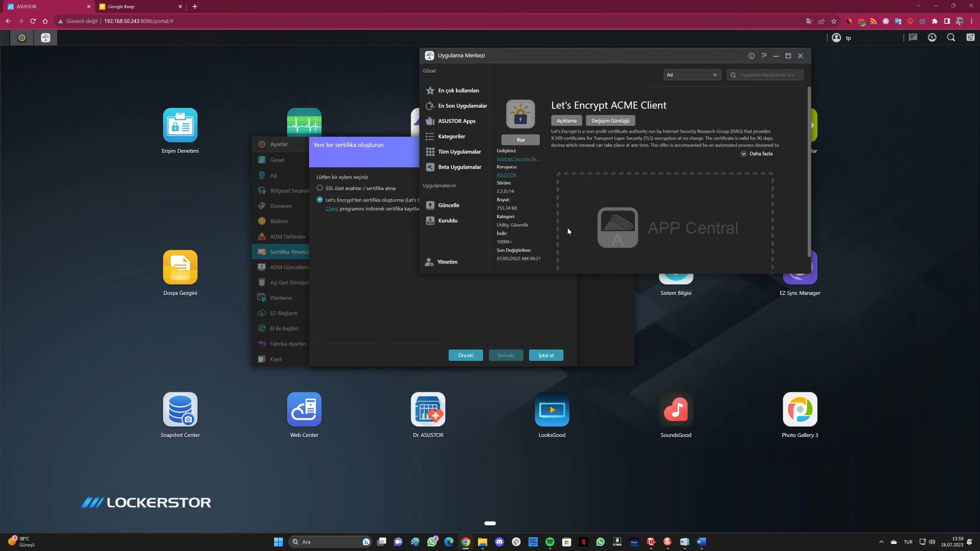Click the ADM search magnifier icon
This screenshot has width=980, height=551.
[x=951, y=37]
